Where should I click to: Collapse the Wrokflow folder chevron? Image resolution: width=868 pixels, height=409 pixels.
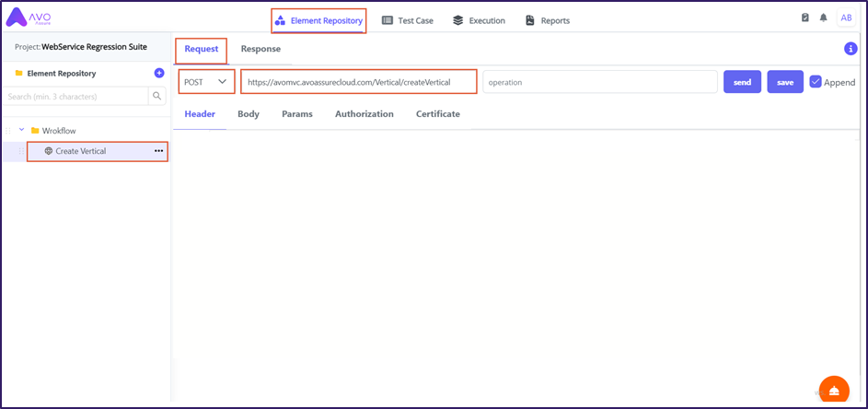(21, 130)
